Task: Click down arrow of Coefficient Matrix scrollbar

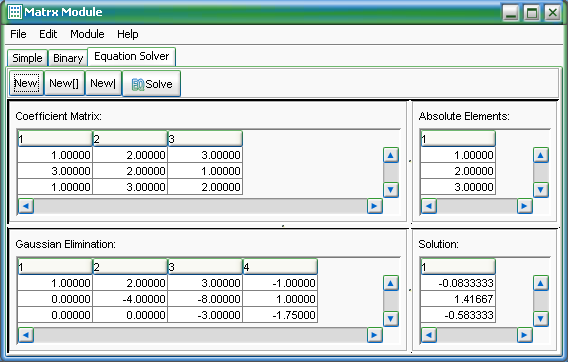Action: 390,190
